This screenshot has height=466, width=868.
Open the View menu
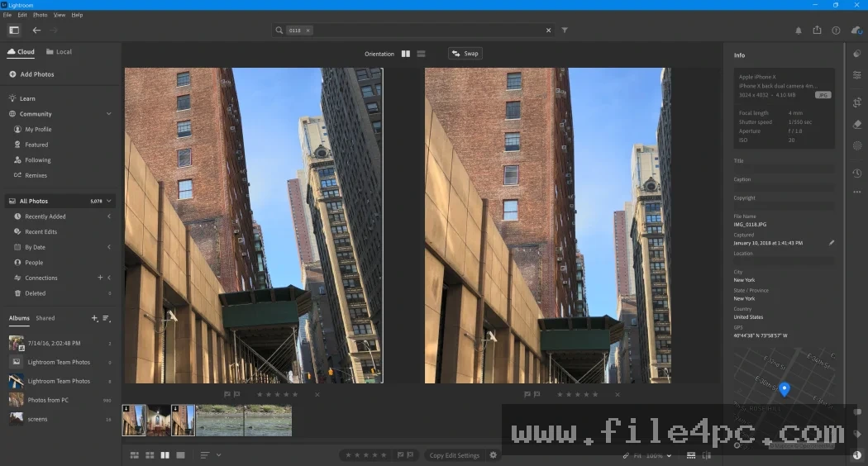pos(60,15)
